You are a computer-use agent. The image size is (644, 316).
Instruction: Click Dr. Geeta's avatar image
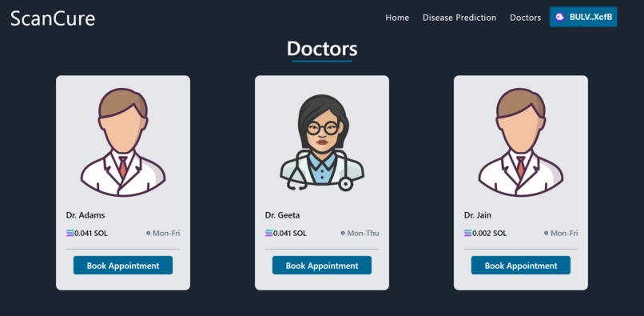point(322,142)
